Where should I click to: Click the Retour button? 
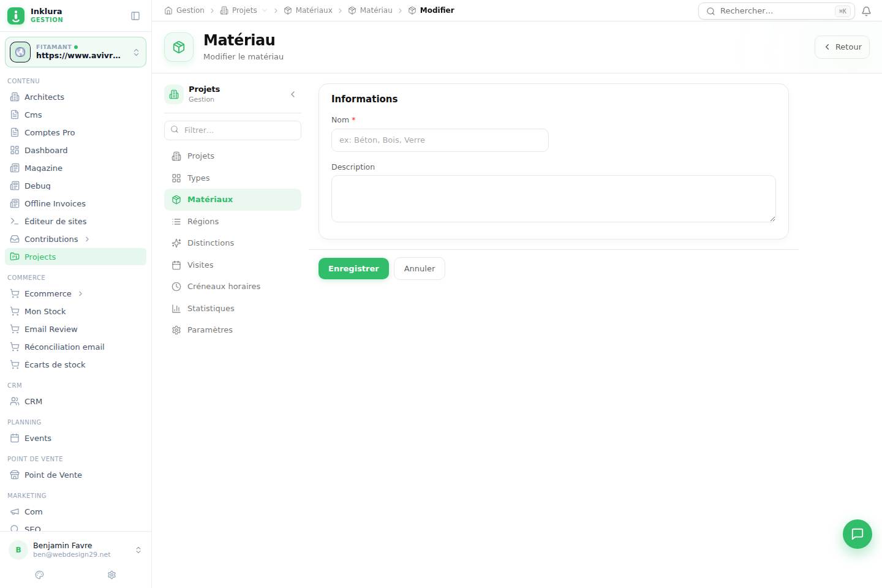point(842,47)
